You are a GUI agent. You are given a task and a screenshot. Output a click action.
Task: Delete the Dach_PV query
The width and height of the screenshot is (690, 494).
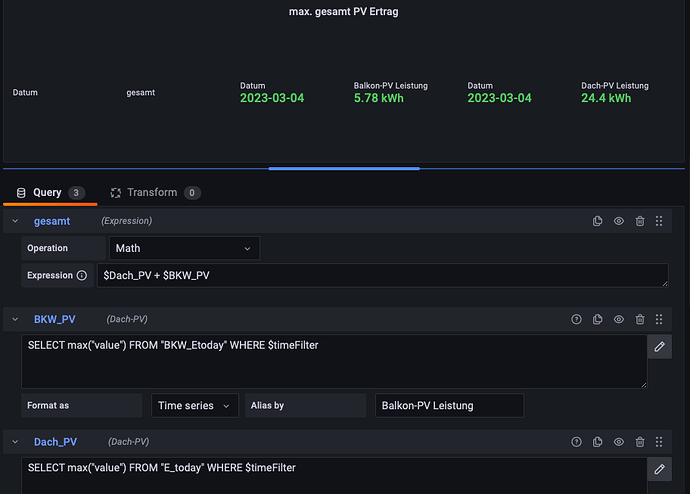click(640, 442)
